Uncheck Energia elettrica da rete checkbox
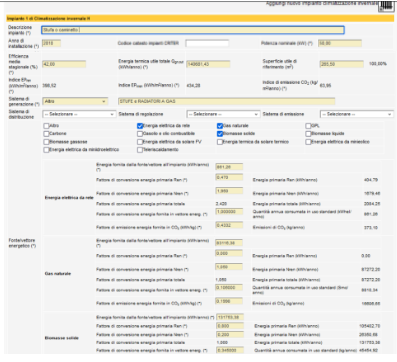Viewport: 397px width, 362px height. click(140, 126)
